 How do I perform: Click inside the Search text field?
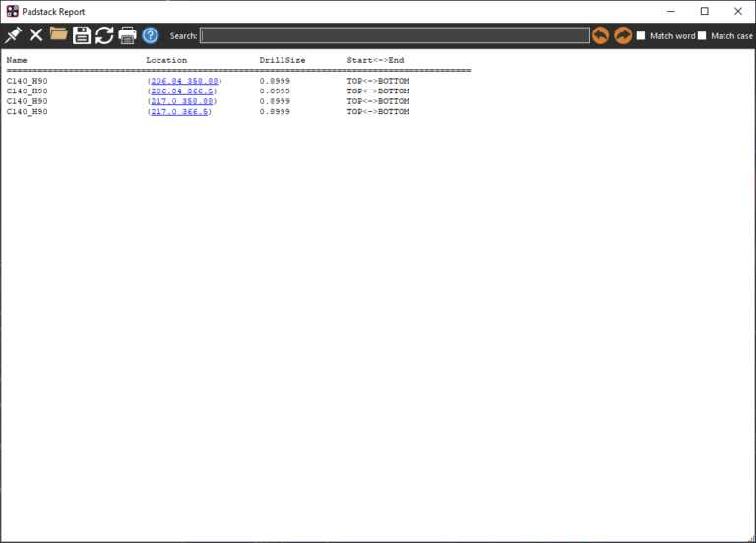[394, 36]
